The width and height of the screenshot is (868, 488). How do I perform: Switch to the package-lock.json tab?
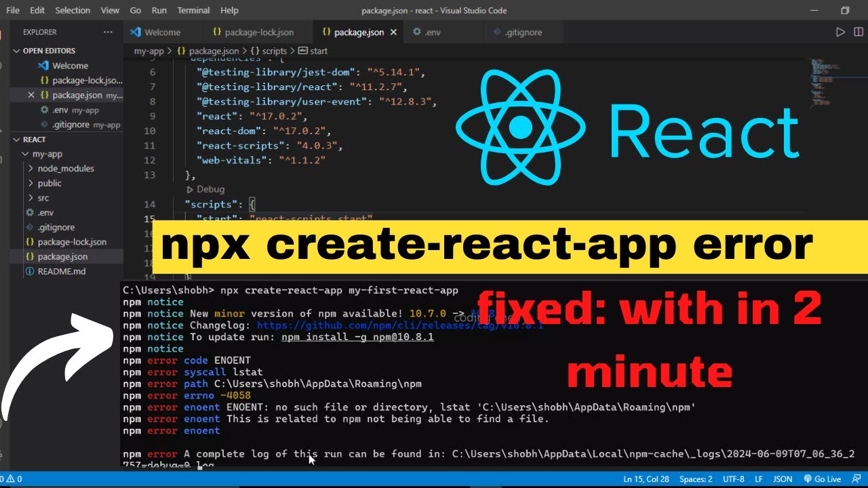pos(258,32)
